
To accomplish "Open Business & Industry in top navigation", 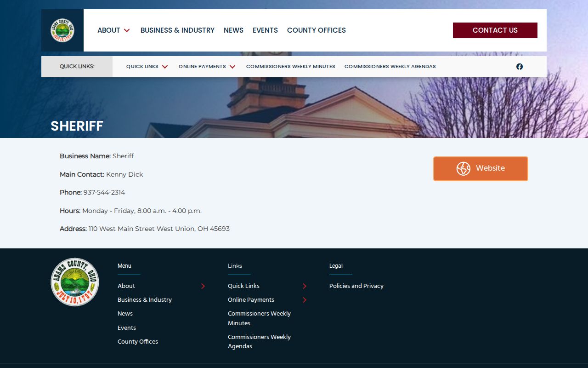I will pos(177,30).
